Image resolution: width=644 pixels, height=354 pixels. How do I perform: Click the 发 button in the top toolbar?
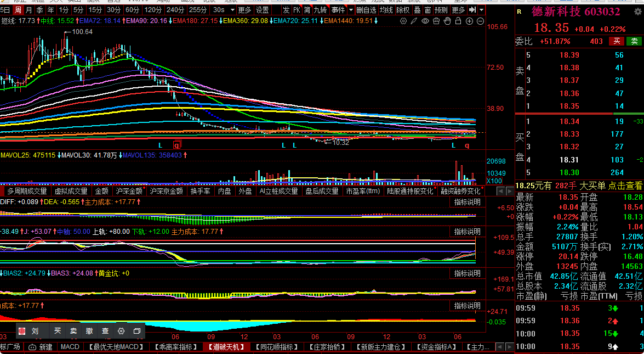[x=286, y=9]
